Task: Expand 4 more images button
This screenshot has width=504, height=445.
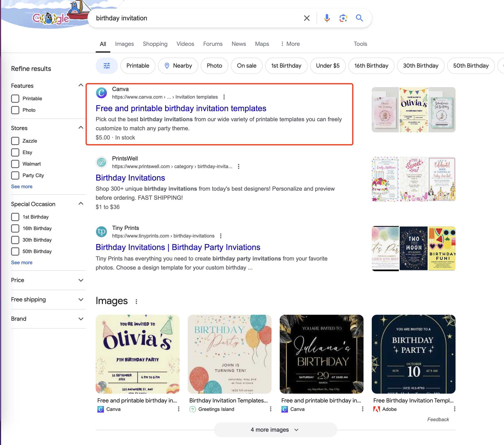Action: pyautogui.click(x=275, y=430)
